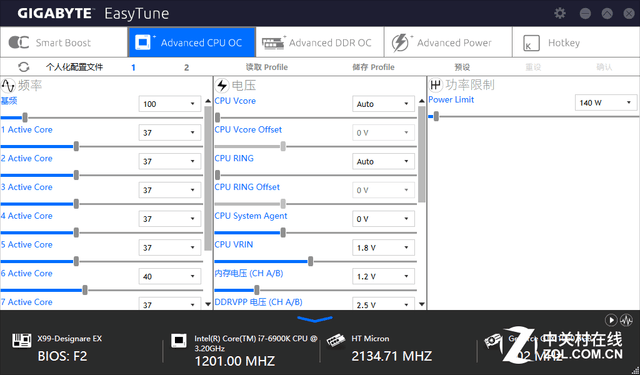640x375 pixels.
Task: Click the motherboard icon beside X99-Designare EX
Action: (x=21, y=340)
